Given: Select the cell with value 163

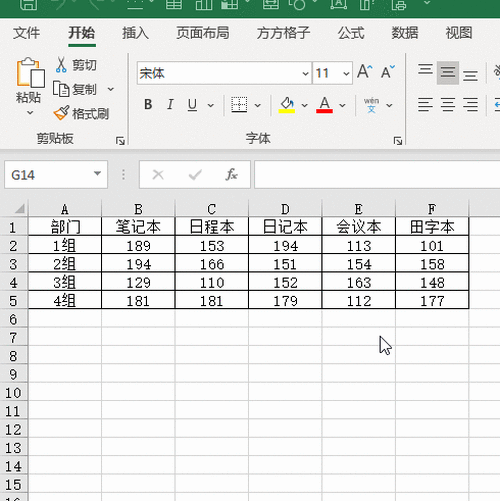Looking at the screenshot, I should point(359,282).
